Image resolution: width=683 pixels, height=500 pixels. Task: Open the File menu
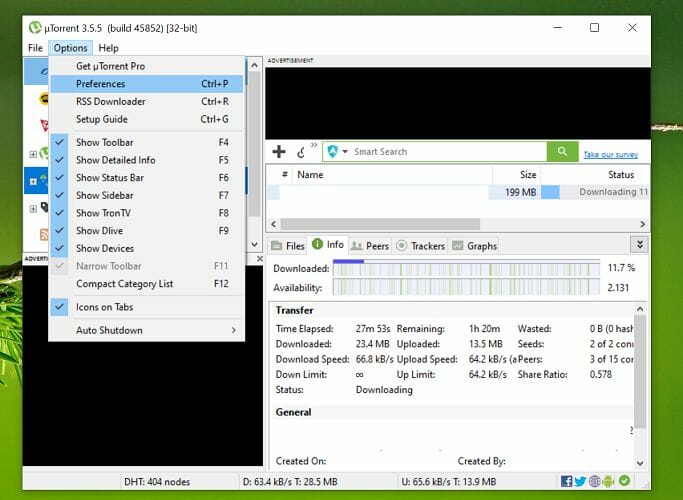coord(35,48)
